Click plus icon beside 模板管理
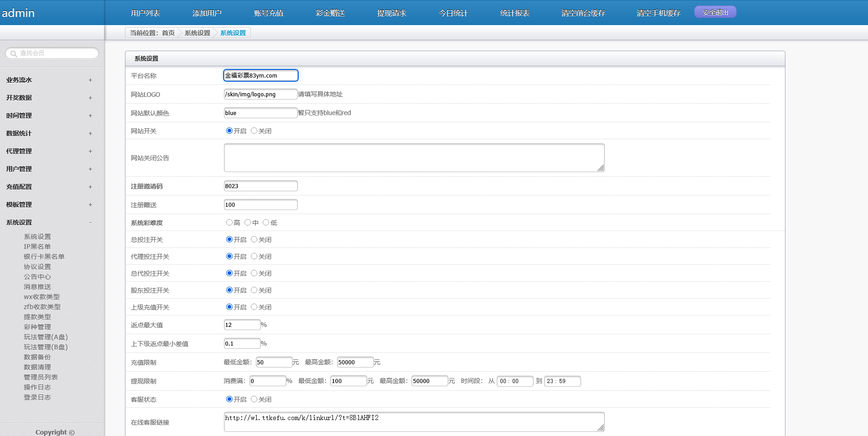 coord(90,205)
